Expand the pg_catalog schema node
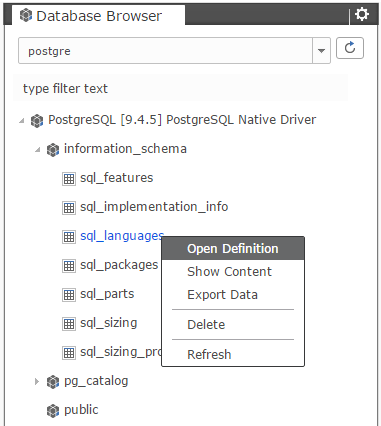The height and width of the screenshot is (426, 381). [37, 381]
